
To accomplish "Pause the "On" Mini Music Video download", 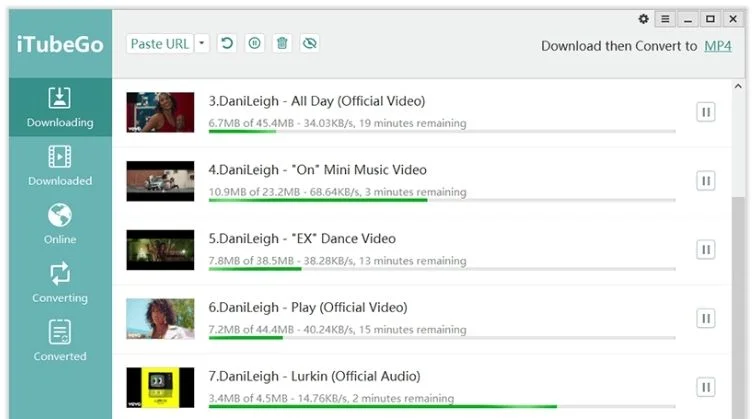I will pos(706,181).
